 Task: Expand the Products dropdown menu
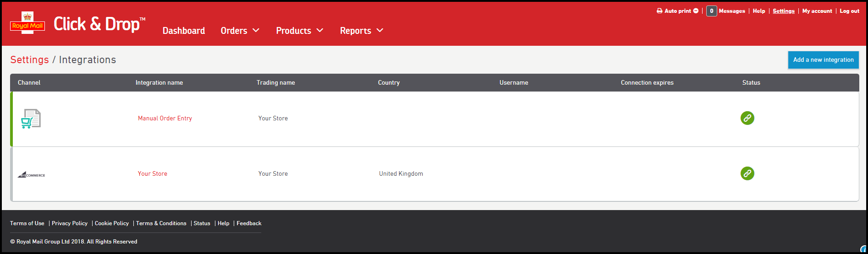(299, 31)
